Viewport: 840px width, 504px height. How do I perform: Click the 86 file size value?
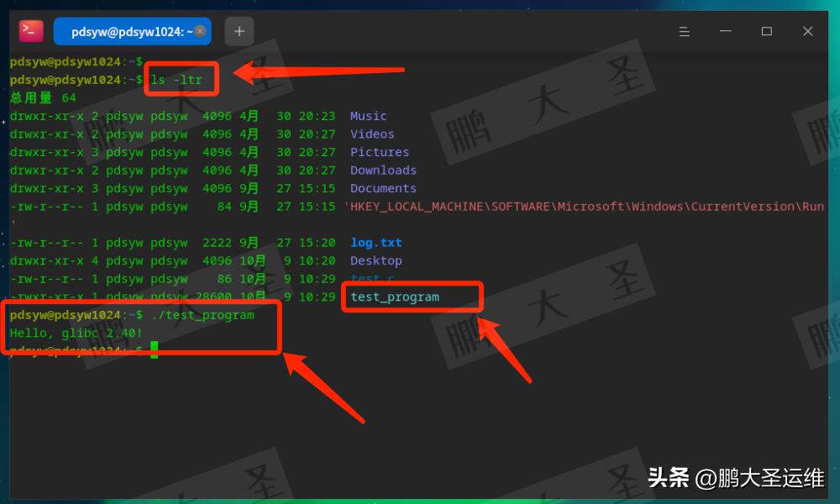click(224, 279)
